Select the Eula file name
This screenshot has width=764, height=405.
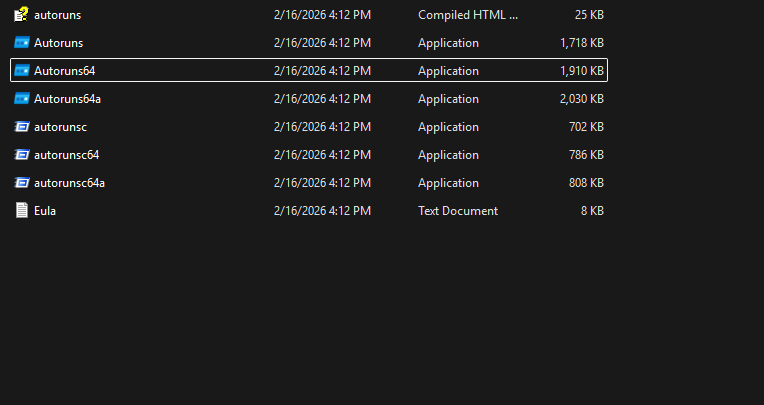45,211
